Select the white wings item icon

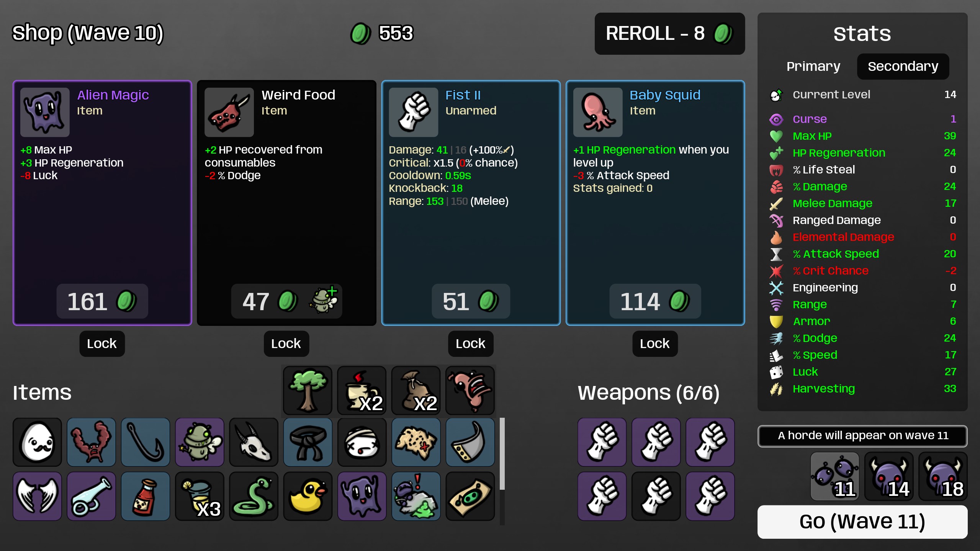point(37,496)
